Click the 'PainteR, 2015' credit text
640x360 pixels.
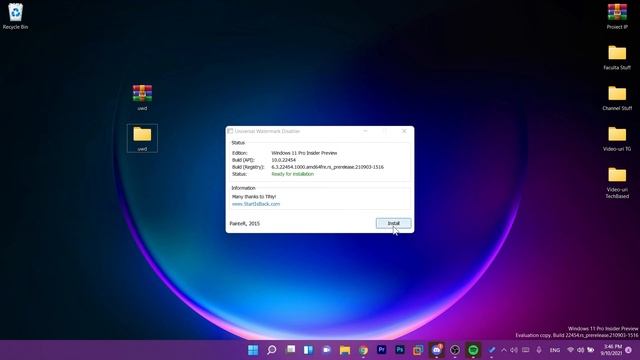pos(244,224)
